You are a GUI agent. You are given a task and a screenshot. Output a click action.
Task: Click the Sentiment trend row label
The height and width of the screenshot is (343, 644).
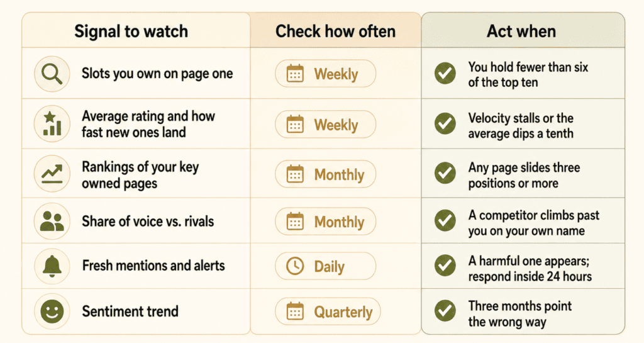(130, 312)
